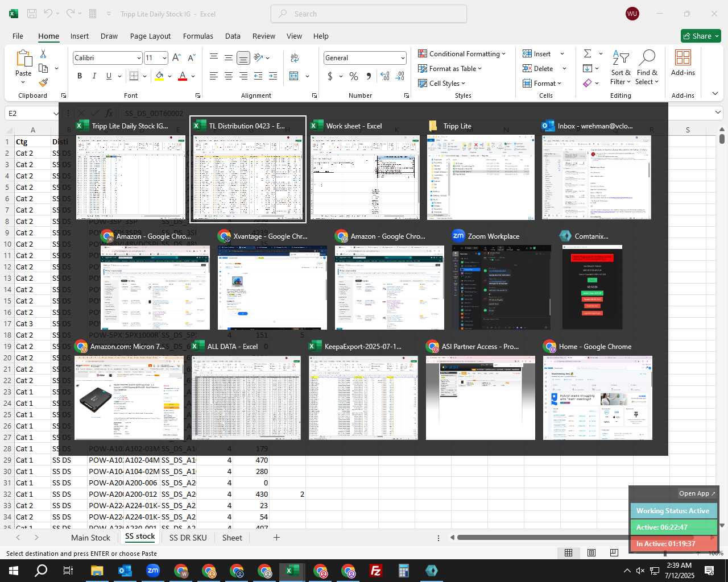This screenshot has width=728, height=582.
Task: Open the File menu
Action: point(18,36)
